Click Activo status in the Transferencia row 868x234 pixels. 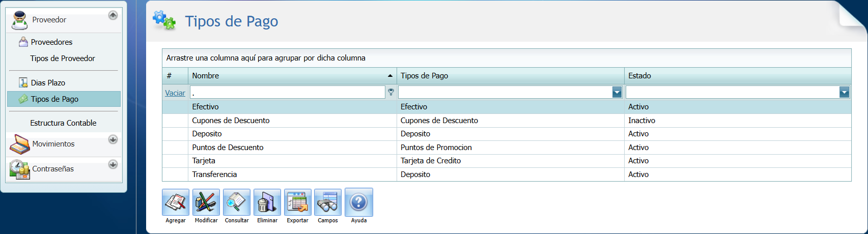[x=738, y=174]
